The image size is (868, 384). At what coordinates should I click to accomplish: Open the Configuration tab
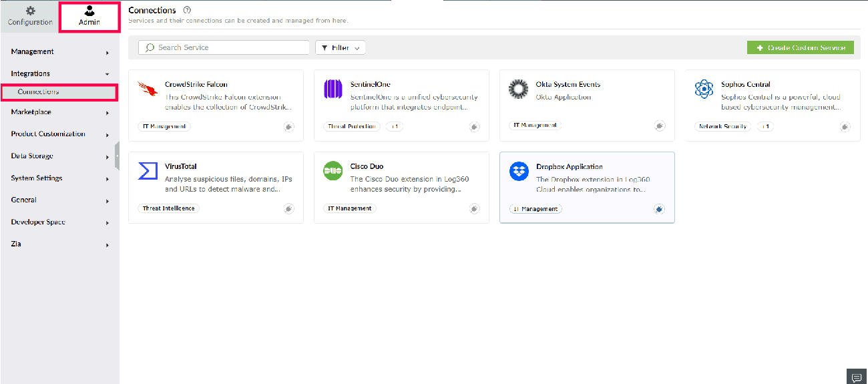pos(30,16)
